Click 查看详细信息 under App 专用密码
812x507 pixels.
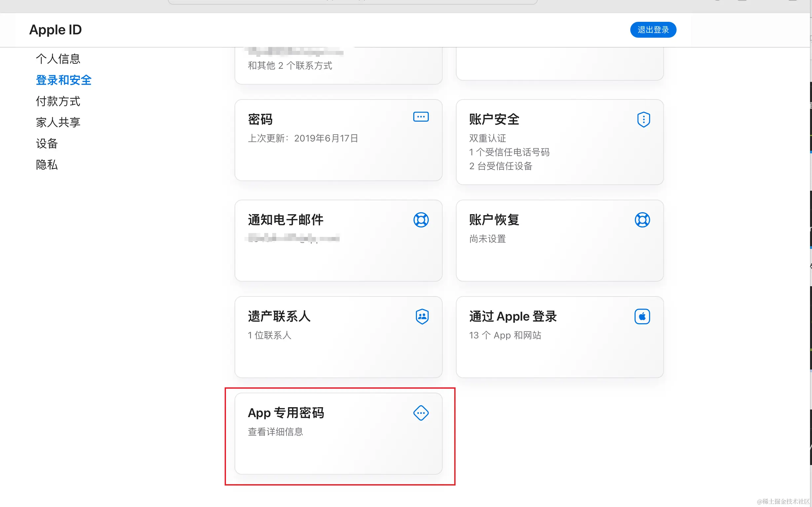pos(276,432)
